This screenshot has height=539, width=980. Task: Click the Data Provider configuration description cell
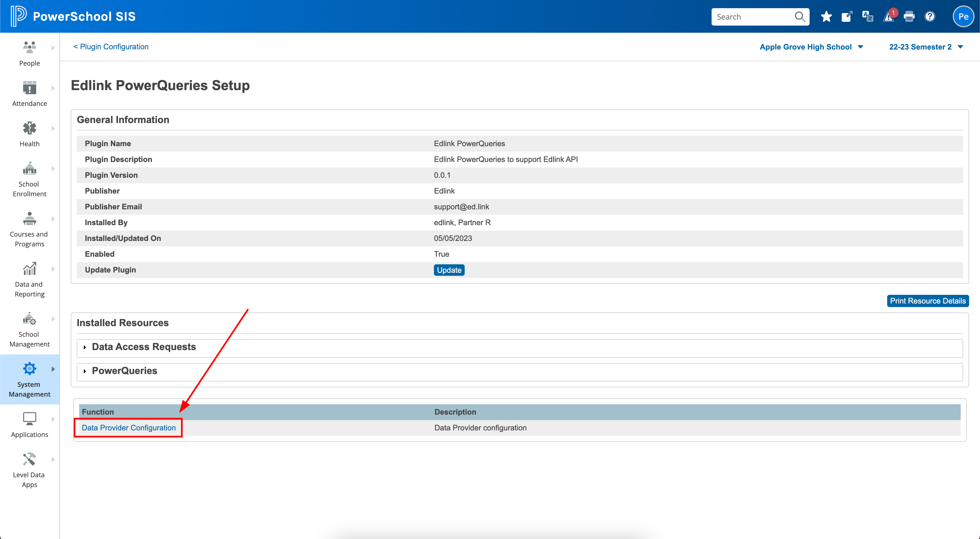[x=480, y=428]
